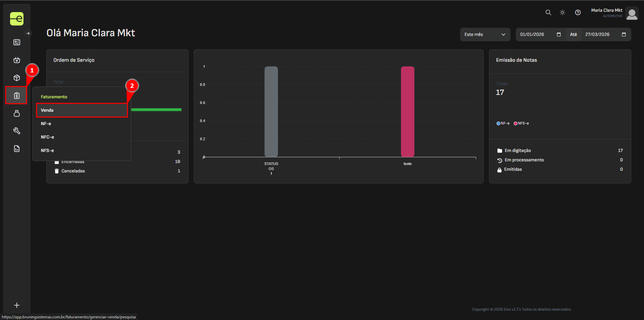Screen dimensions: 644x320
Task: Open the Este mês period dropdown
Action: click(x=485, y=35)
